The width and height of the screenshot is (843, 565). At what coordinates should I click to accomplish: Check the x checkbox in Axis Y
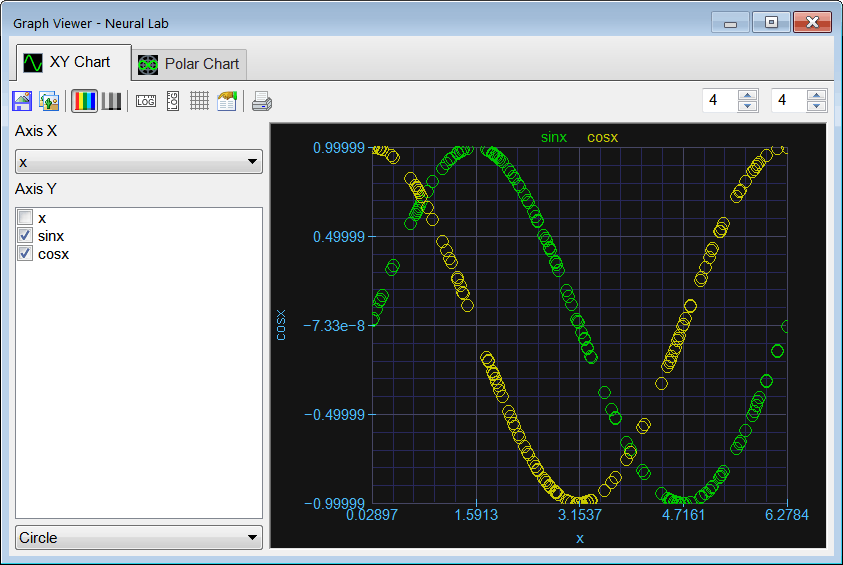25,217
